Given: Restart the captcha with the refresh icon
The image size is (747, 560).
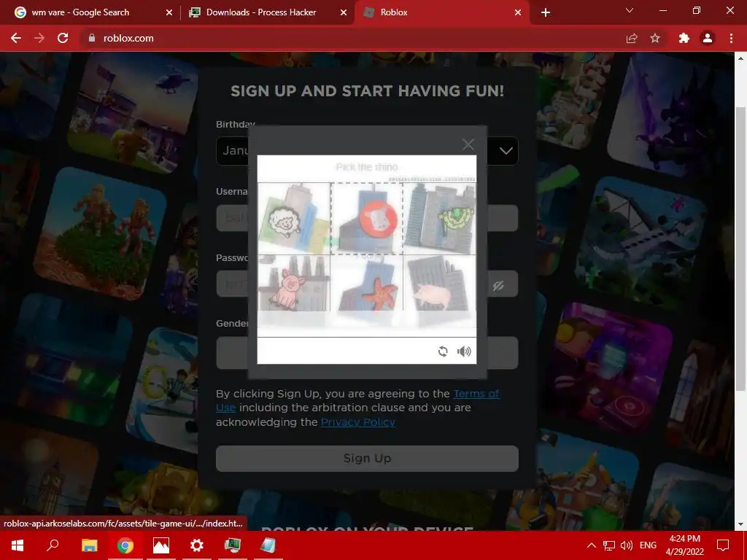Looking at the screenshot, I should coord(443,351).
